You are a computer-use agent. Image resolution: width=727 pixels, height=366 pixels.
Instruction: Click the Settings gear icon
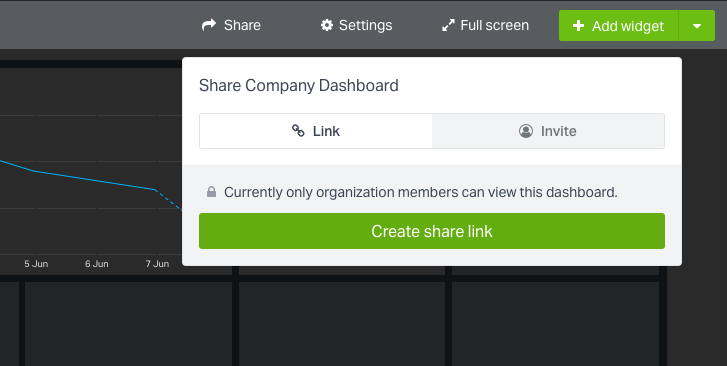coord(327,25)
